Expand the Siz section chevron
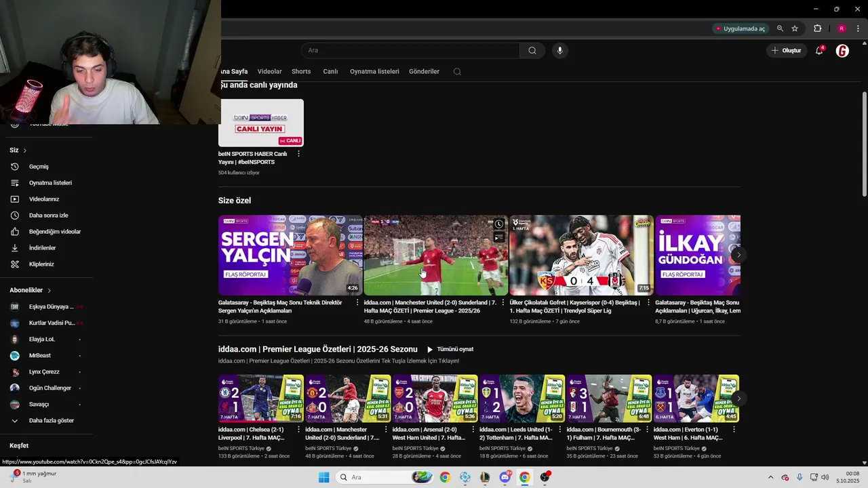868x488 pixels. (x=25, y=150)
